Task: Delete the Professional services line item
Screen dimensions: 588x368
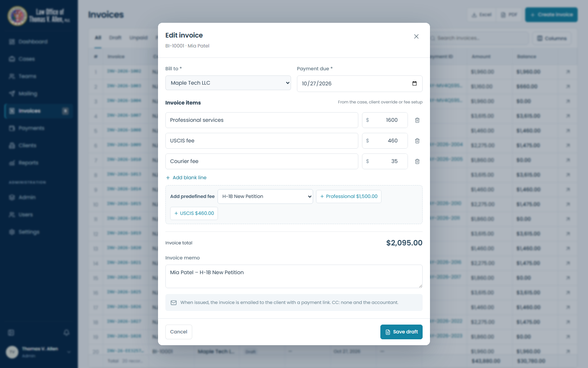Action: [417, 120]
